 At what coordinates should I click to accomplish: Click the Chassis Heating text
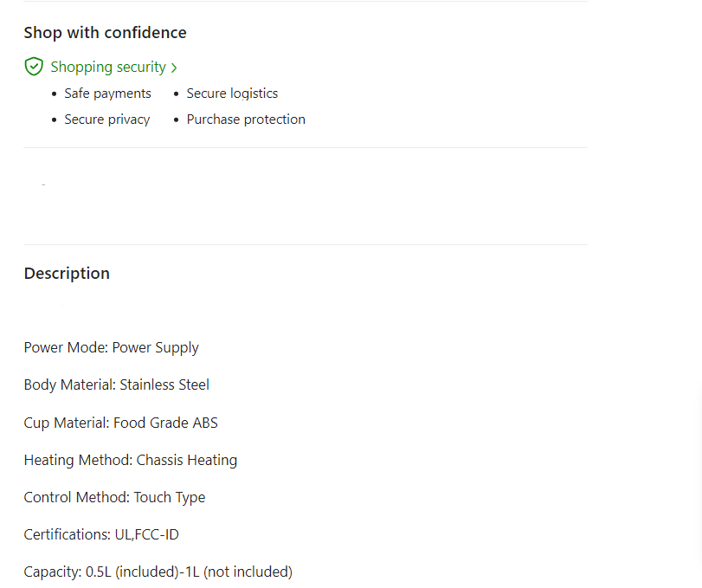coord(186,460)
